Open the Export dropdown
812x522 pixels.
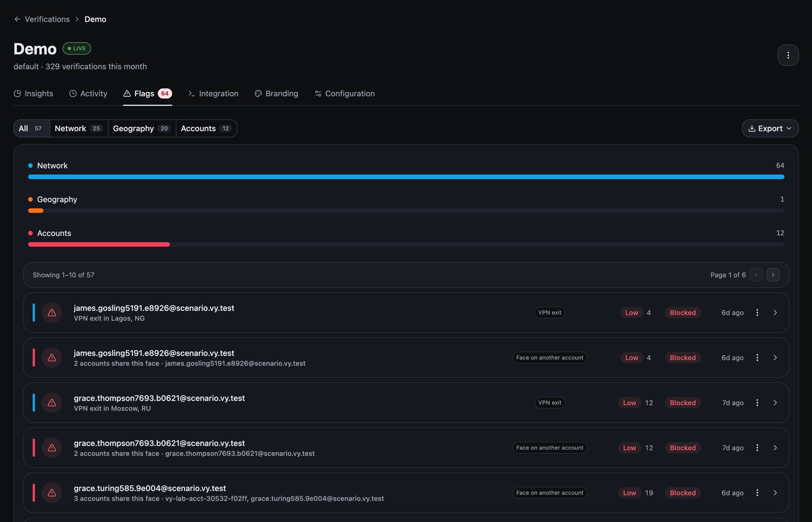770,128
